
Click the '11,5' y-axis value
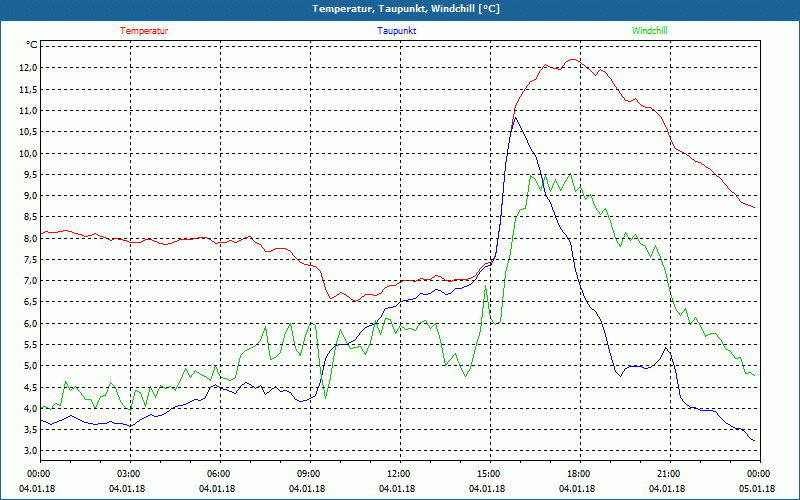pyautogui.click(x=28, y=89)
